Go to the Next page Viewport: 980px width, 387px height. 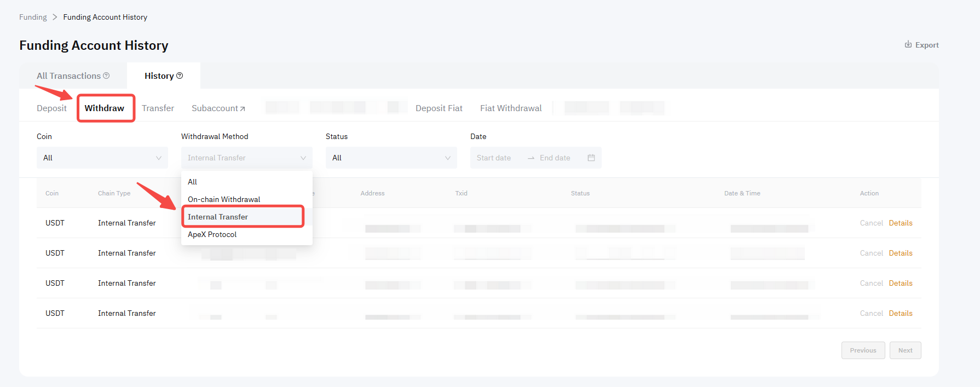pos(905,350)
